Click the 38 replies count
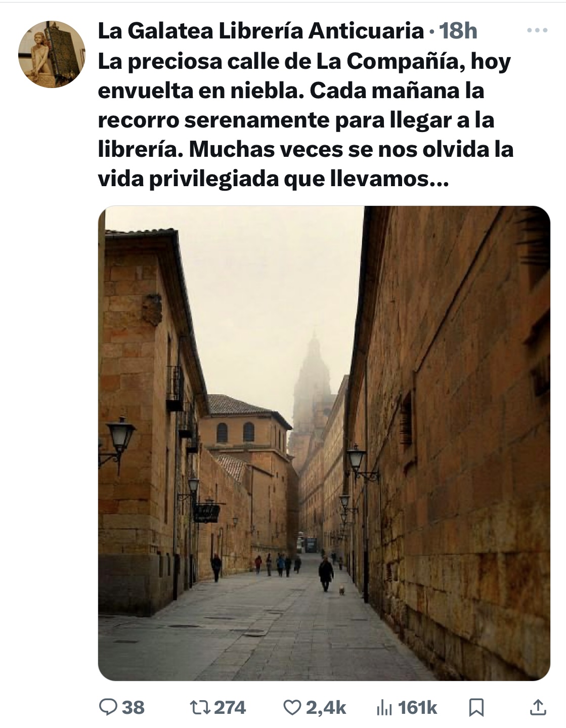This screenshot has height=728, width=566. pyautogui.click(x=133, y=707)
